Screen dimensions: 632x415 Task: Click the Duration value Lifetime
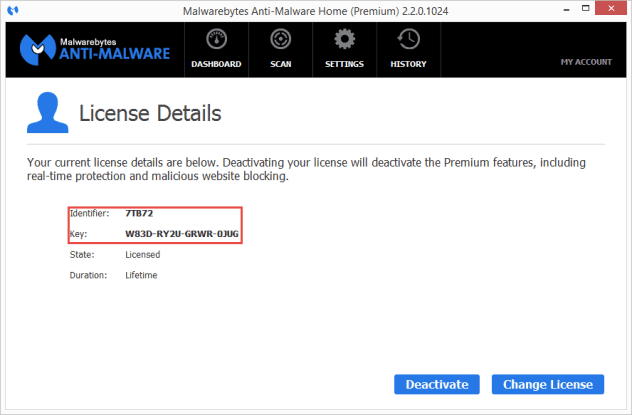click(141, 275)
